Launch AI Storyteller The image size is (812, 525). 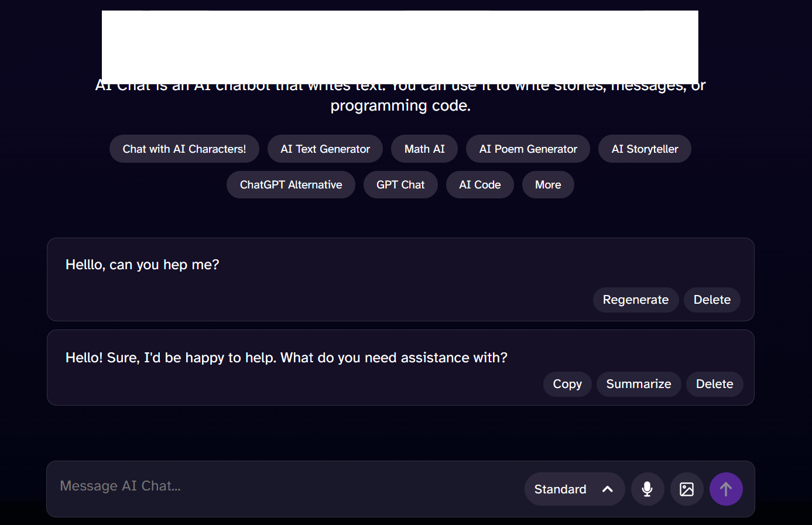pos(644,149)
